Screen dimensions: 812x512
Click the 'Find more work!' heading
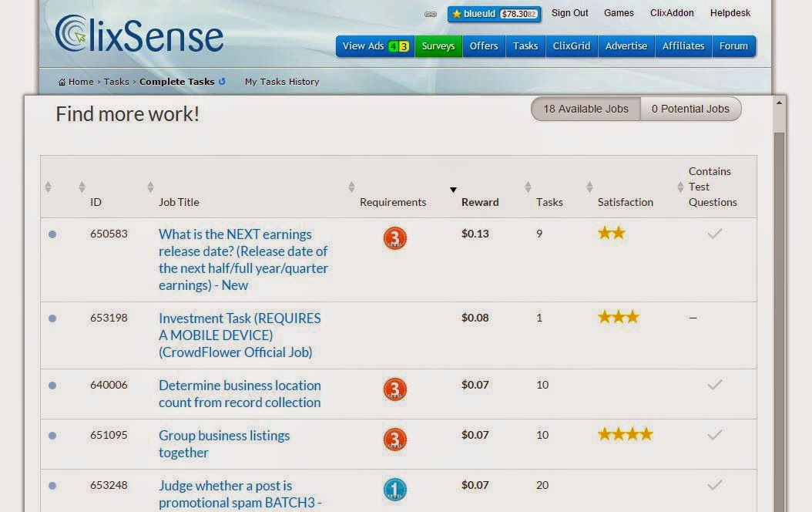pyautogui.click(x=127, y=114)
